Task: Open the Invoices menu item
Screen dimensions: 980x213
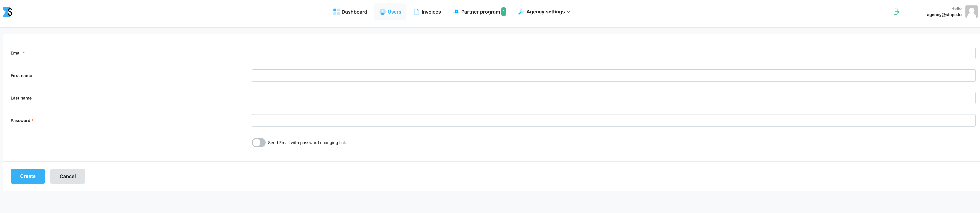Action: 427,12
